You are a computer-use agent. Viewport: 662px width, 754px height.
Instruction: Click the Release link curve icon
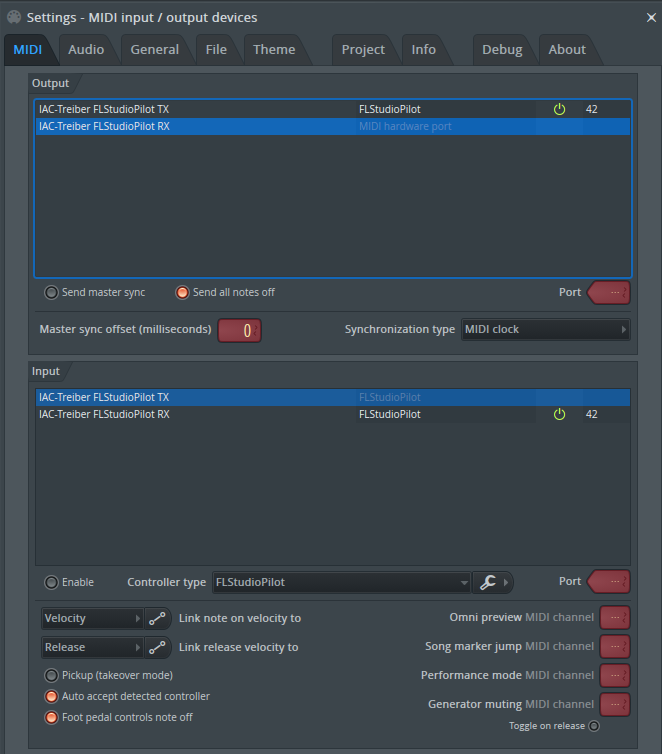tap(157, 647)
